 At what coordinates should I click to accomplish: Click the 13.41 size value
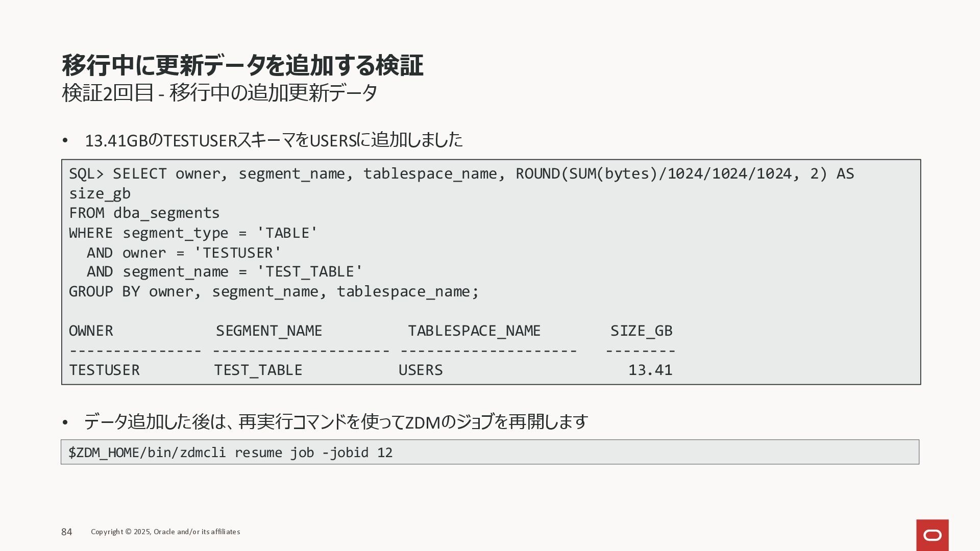(x=650, y=370)
